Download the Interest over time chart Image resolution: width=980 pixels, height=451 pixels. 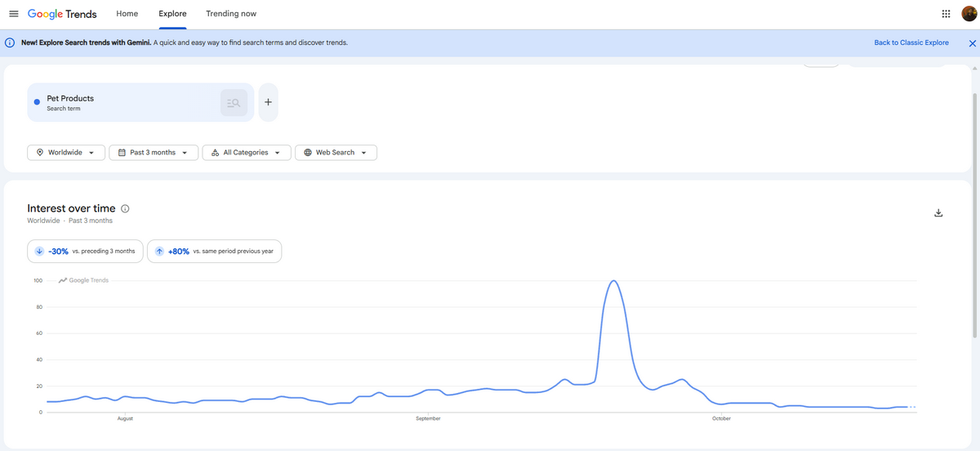[938, 213]
